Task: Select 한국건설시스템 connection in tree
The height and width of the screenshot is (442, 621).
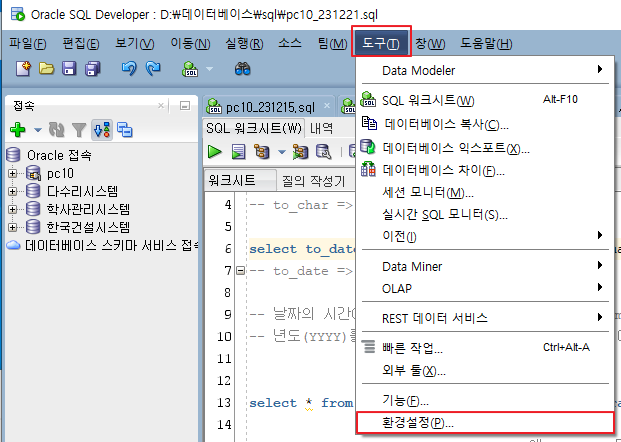Action: (88, 227)
